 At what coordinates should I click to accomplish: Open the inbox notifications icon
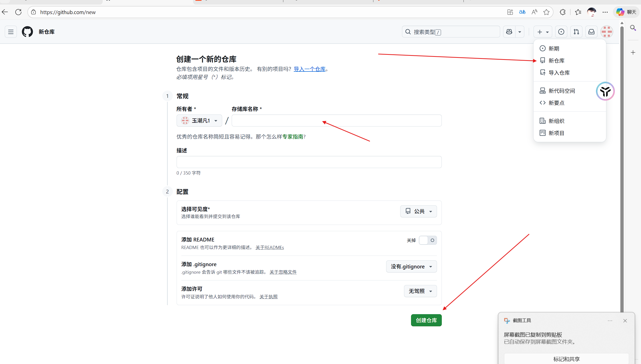pyautogui.click(x=591, y=32)
